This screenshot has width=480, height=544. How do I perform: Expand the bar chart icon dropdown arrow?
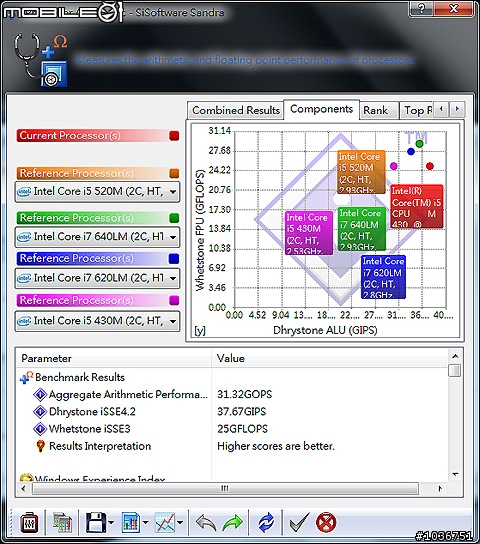(146, 523)
